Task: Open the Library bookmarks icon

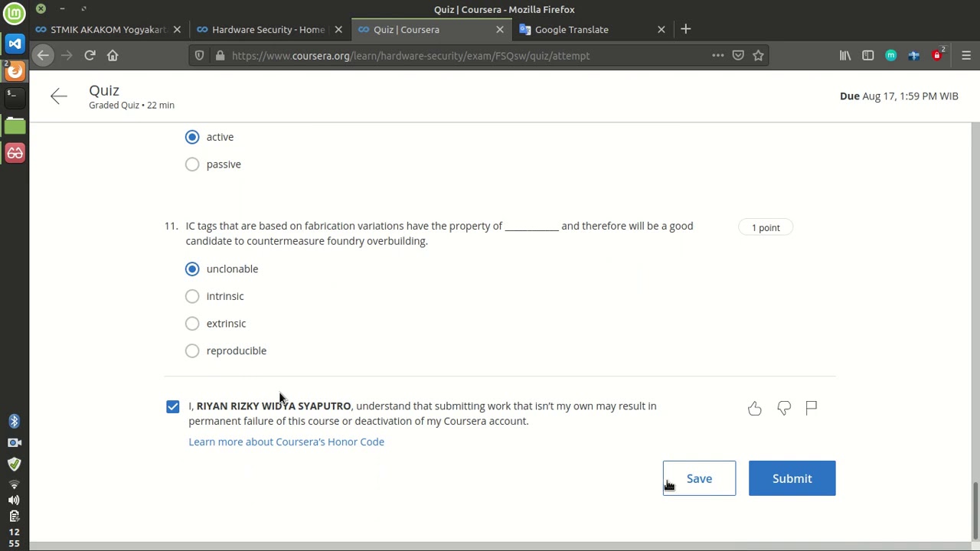Action: (845, 55)
